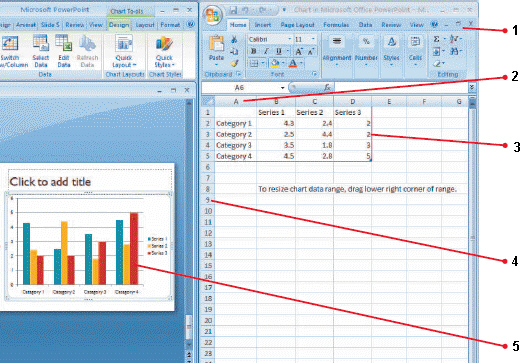Open the Name Box dropdown arrow
The height and width of the screenshot is (363, 530).
(x=282, y=88)
